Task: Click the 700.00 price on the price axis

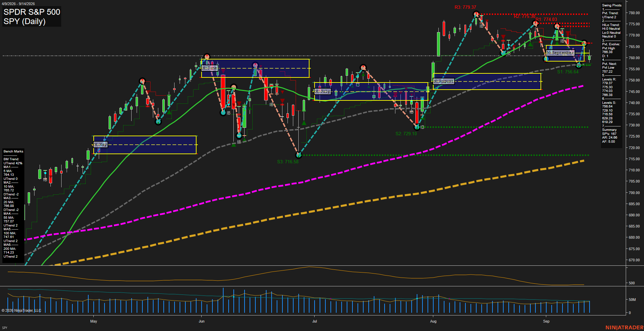Action: click(634, 193)
